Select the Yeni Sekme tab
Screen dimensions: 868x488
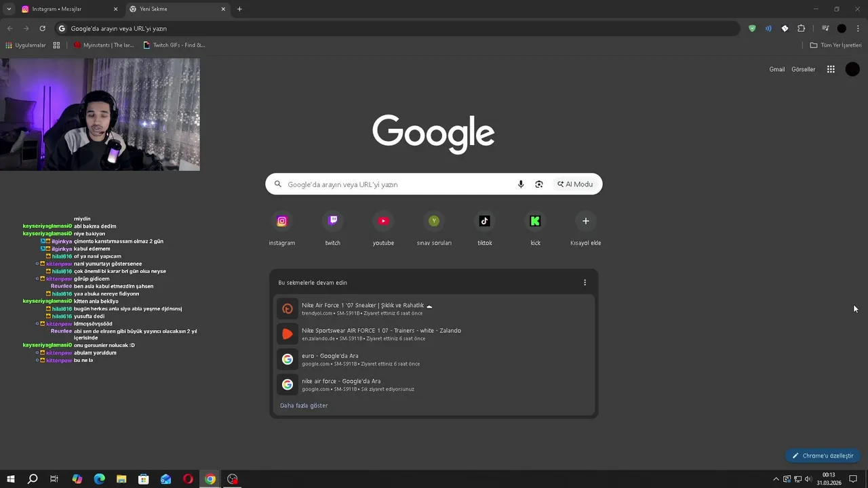[178, 9]
